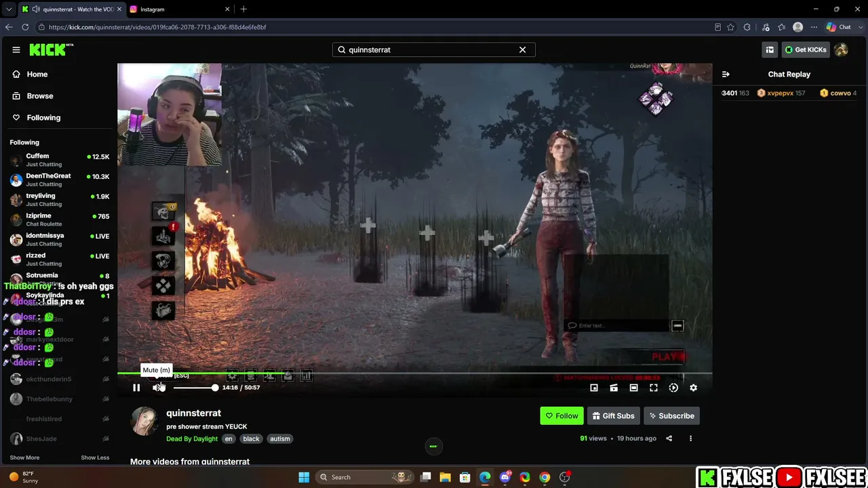Open File Explorer from the taskbar

click(x=445, y=477)
